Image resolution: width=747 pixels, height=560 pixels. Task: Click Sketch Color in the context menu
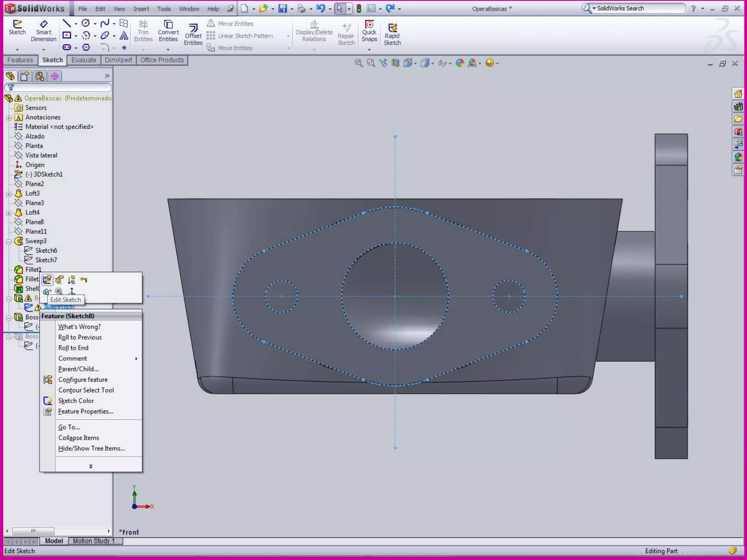coord(76,401)
